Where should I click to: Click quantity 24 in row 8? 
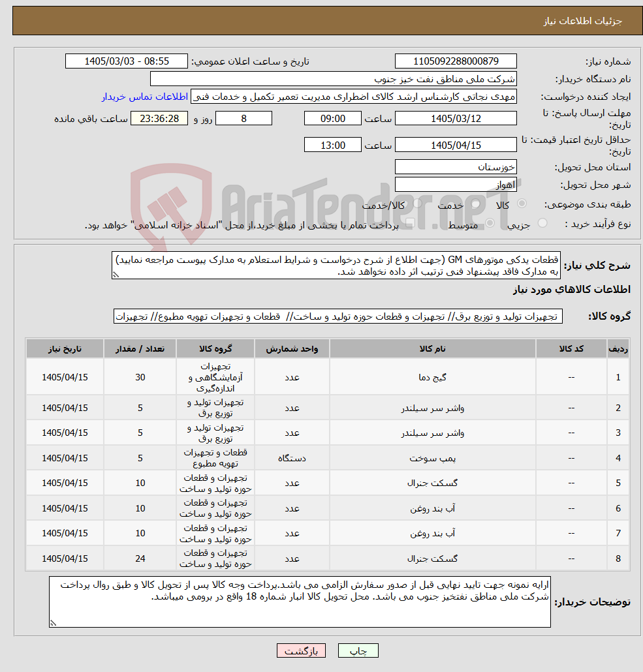[140, 558]
